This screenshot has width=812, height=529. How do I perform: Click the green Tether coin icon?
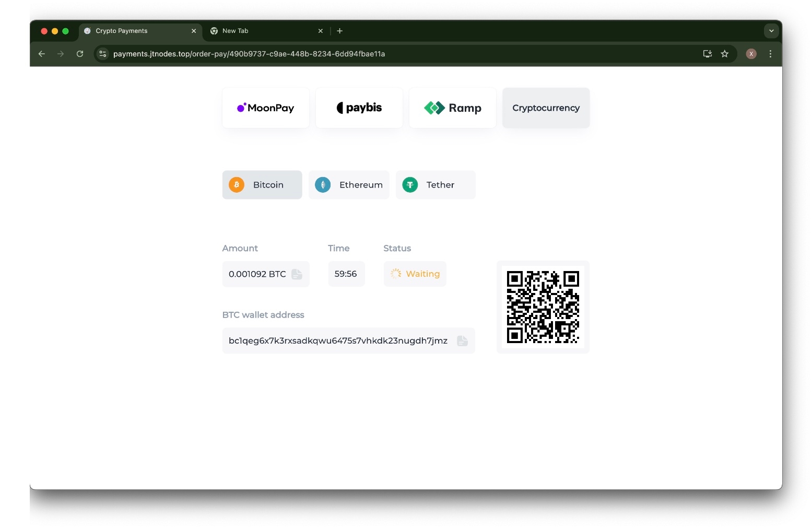[x=410, y=185]
